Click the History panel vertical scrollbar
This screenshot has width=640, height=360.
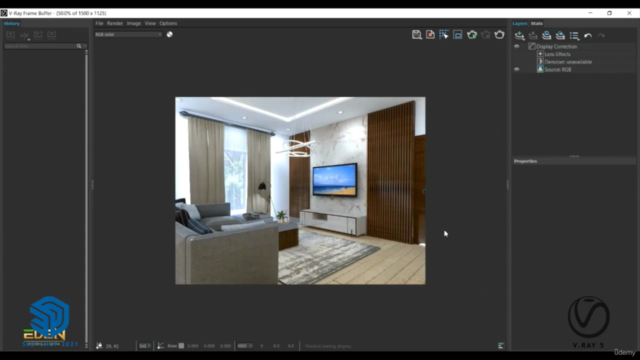tap(86, 198)
